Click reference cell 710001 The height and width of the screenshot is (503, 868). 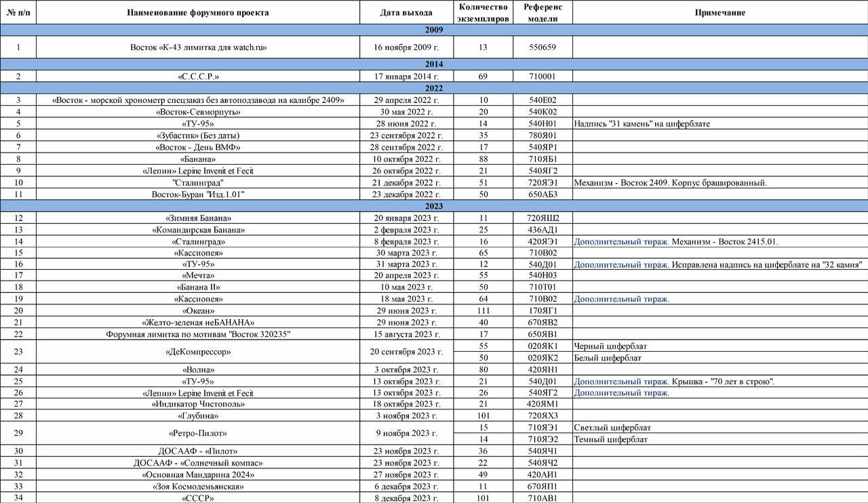[542, 77]
